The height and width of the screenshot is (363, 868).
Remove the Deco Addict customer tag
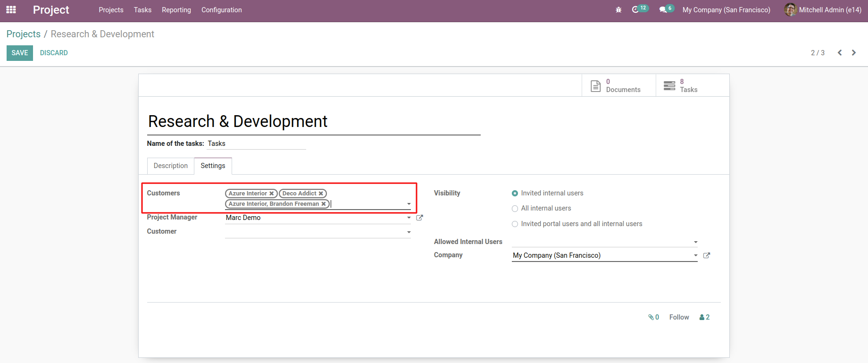click(321, 194)
